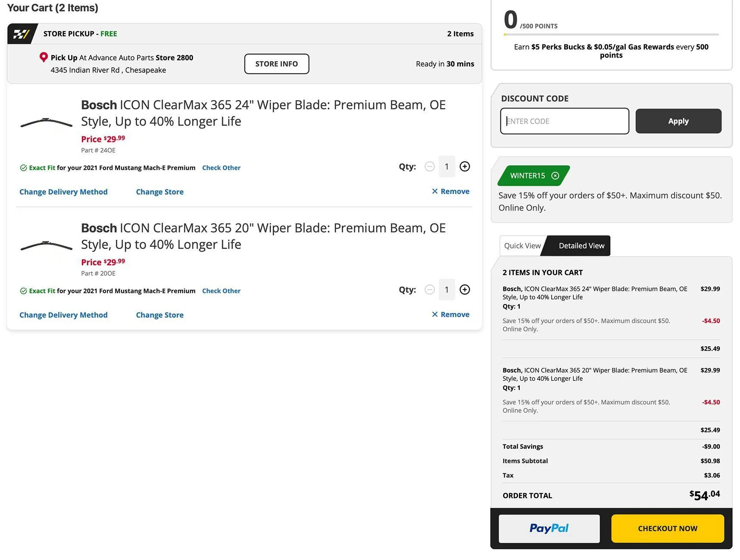
Task: Open STORE INFO for Store 2800
Action: point(277,64)
